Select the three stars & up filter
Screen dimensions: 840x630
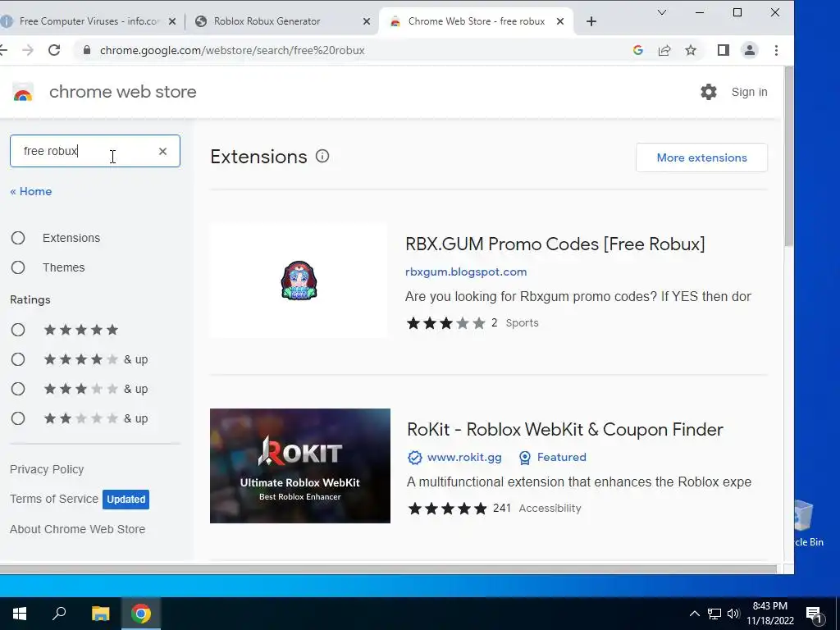coord(18,389)
